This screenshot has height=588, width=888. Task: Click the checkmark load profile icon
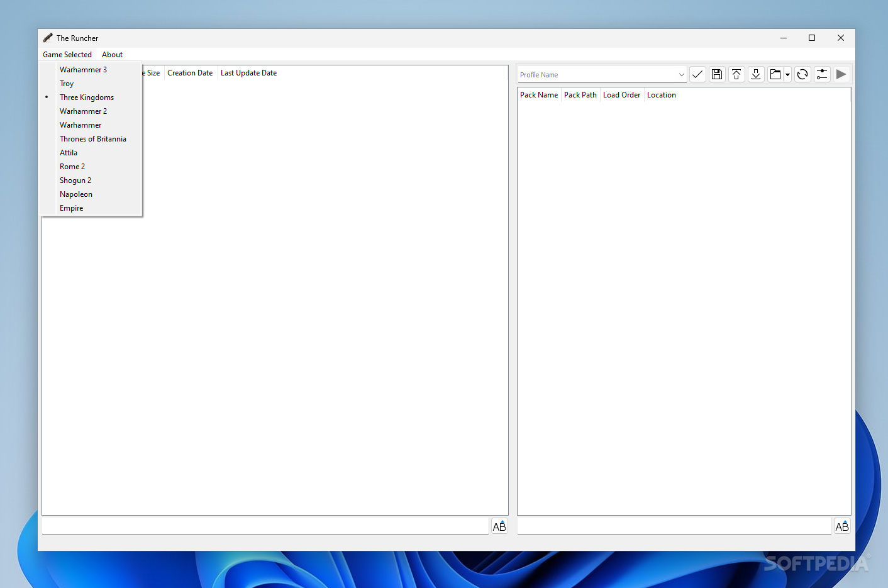[x=697, y=74]
